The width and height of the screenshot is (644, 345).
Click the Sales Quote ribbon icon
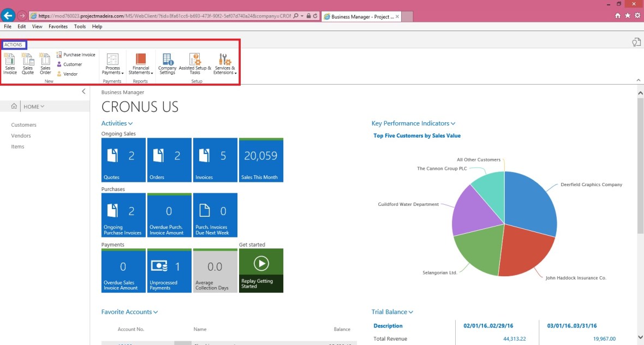pos(28,63)
